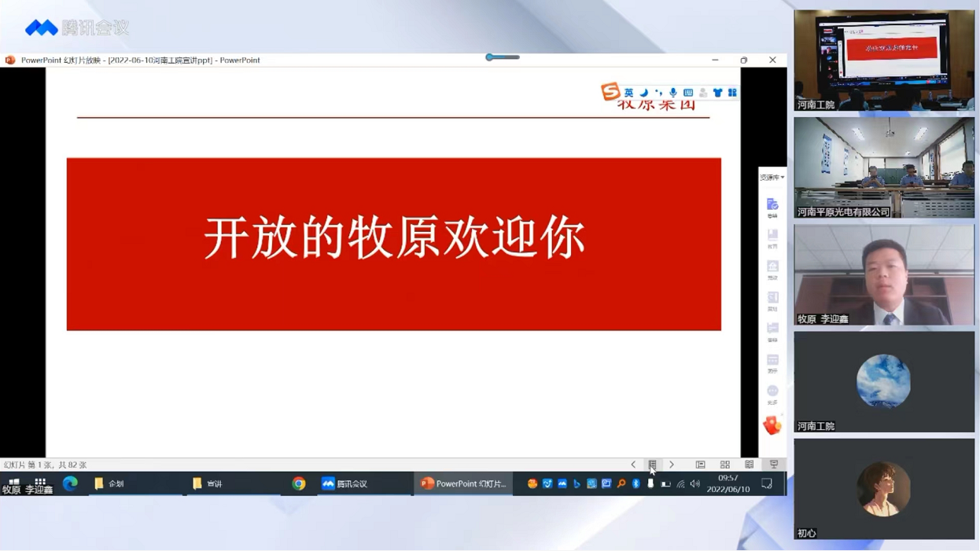Switch to slide sorter view
The width and height of the screenshot is (980, 551).
click(725, 465)
